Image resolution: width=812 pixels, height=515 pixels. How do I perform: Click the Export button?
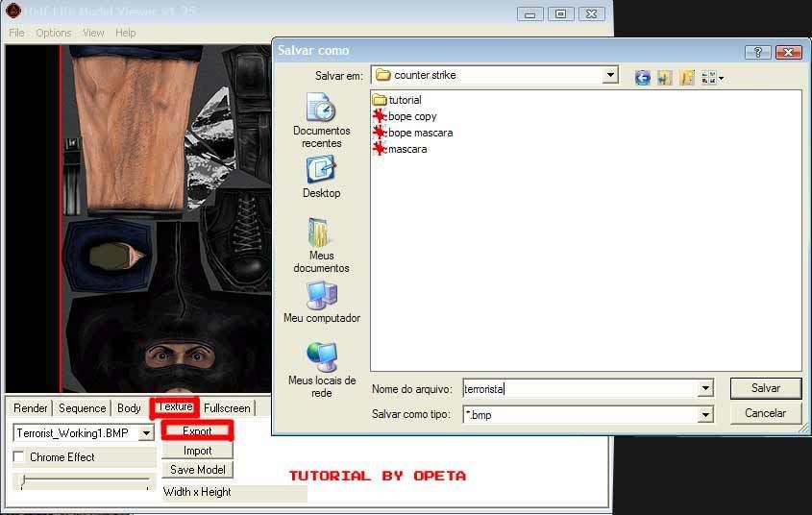pos(197,430)
